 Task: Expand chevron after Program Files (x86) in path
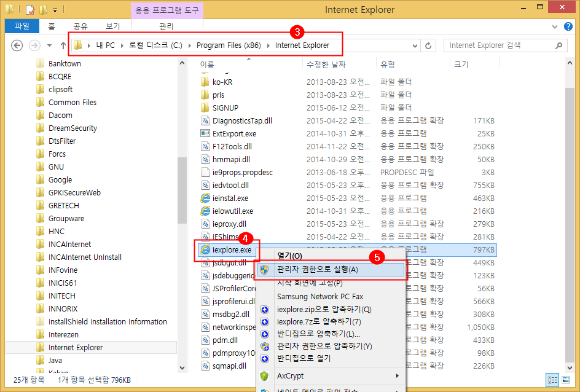(268, 45)
